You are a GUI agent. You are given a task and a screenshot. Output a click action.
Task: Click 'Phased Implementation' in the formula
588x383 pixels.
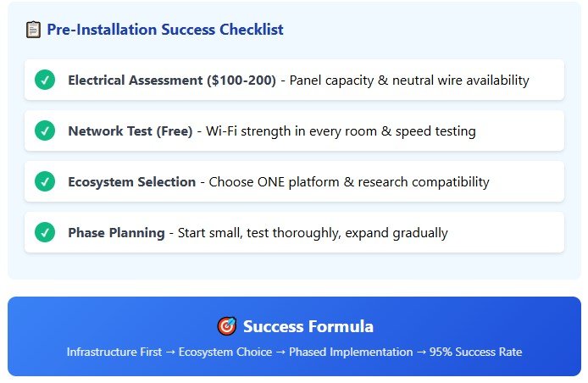click(351, 352)
